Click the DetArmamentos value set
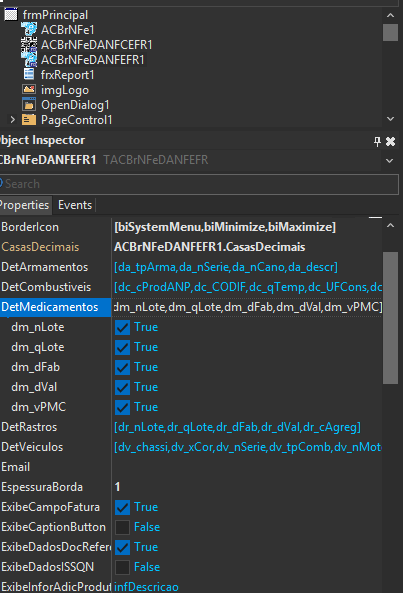Screen dimensions: 403x593 pyautogui.click(x=226, y=267)
